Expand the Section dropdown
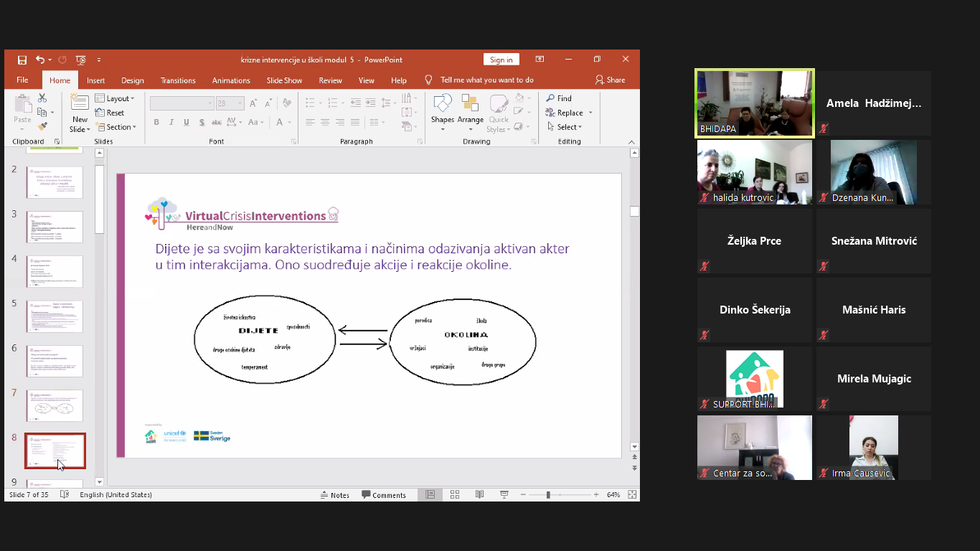The image size is (980, 551). [x=118, y=128]
